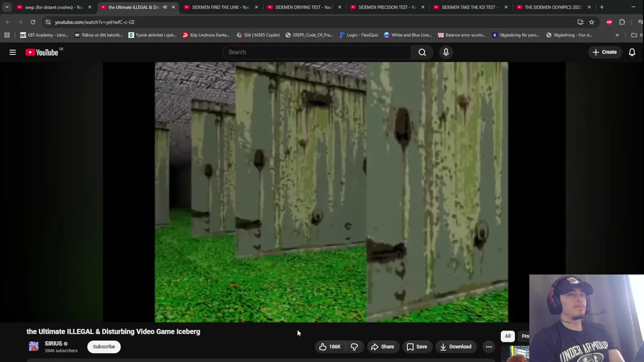Download the video
The image size is (644, 362).
(455, 346)
